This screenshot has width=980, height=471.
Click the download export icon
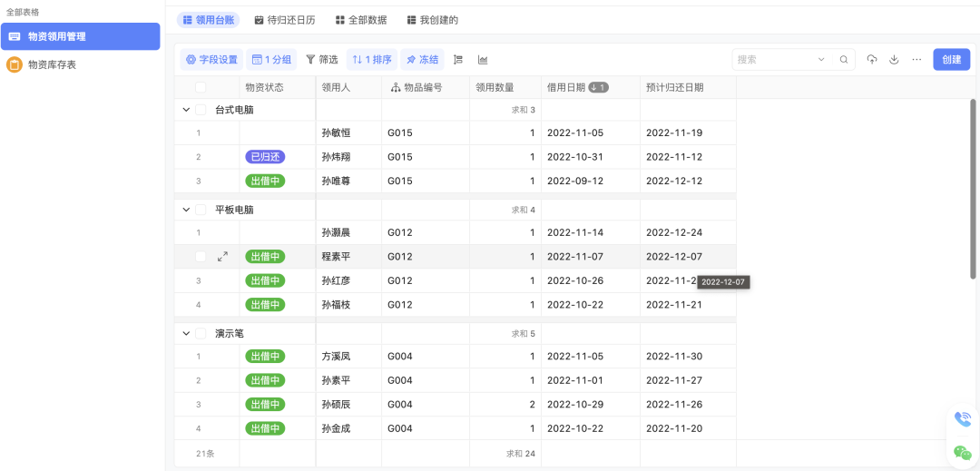(x=894, y=59)
